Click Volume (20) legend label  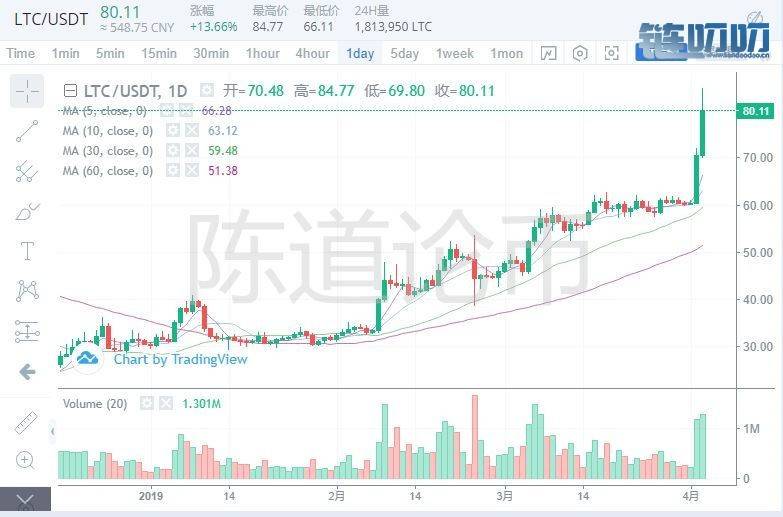(95, 404)
